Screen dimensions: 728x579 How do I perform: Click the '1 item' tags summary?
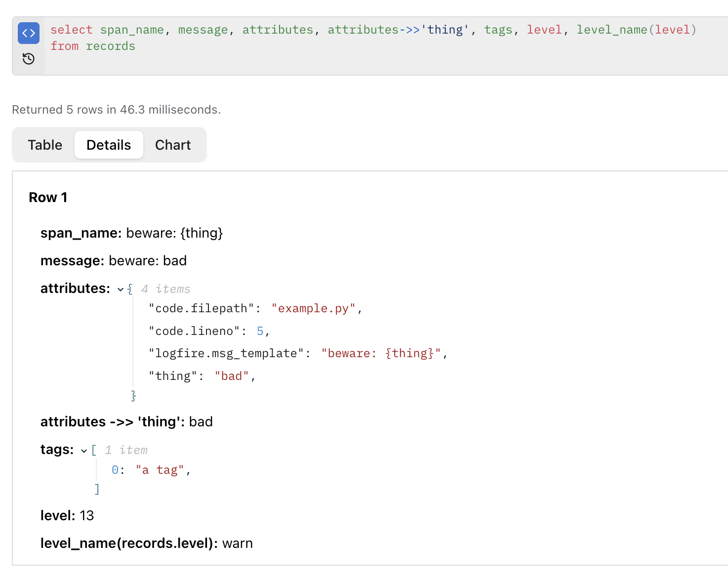[126, 450]
